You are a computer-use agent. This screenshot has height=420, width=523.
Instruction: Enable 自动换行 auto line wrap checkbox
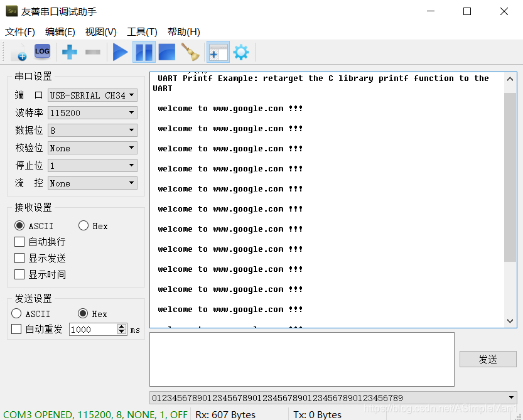[x=19, y=242]
